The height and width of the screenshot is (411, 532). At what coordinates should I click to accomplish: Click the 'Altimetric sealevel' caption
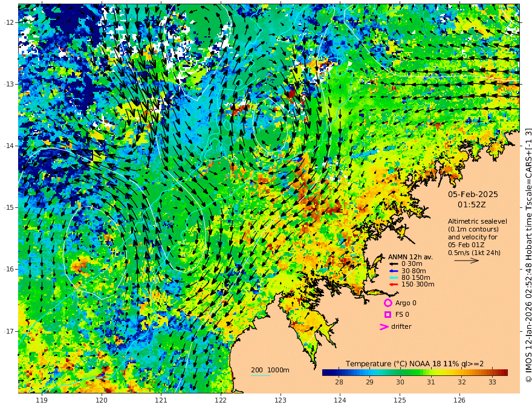478,221
